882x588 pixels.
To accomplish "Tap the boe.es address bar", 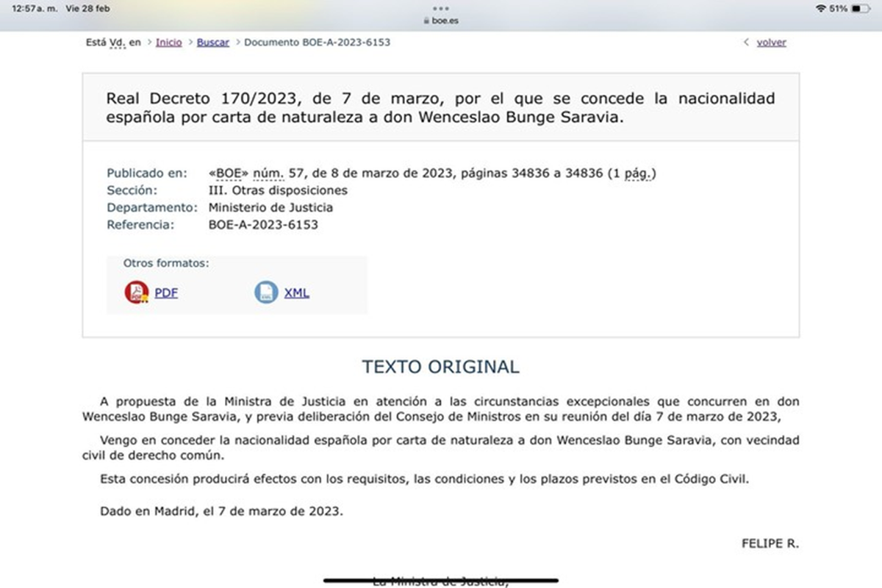I will point(445,21).
